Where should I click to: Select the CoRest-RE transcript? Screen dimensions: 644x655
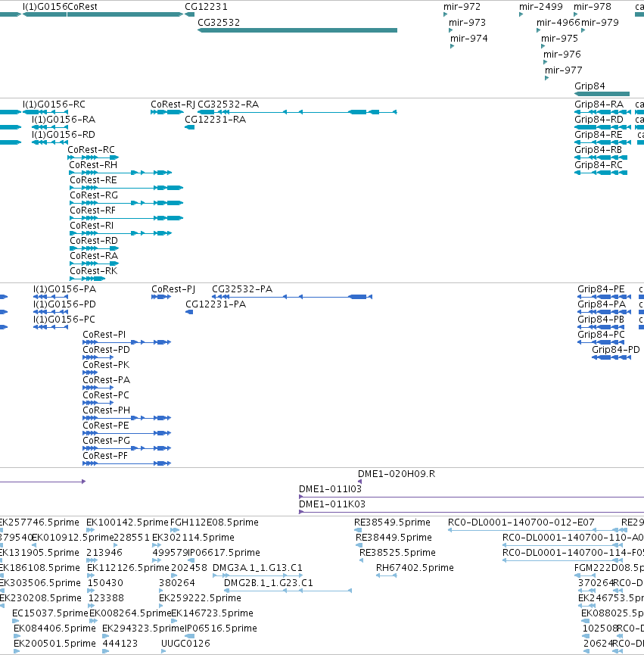(126, 188)
